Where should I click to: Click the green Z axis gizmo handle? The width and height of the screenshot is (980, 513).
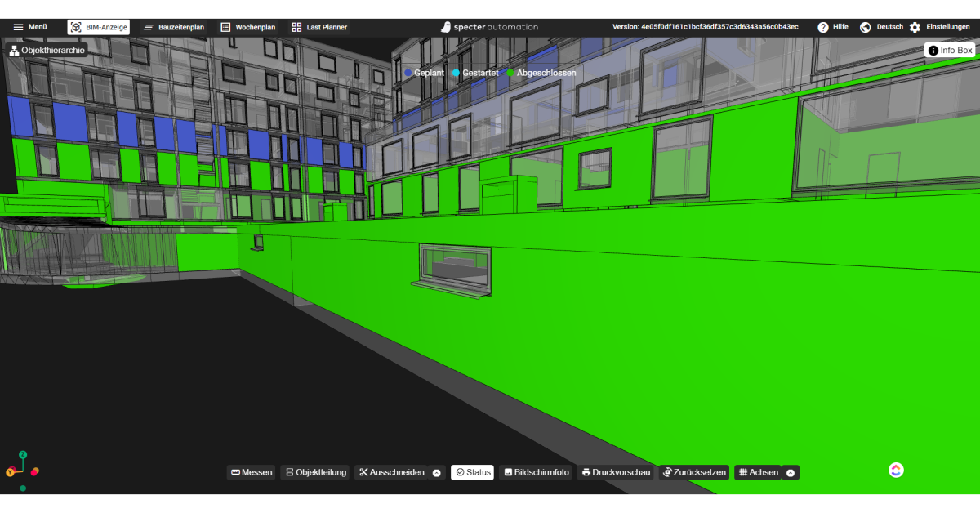[23, 454]
